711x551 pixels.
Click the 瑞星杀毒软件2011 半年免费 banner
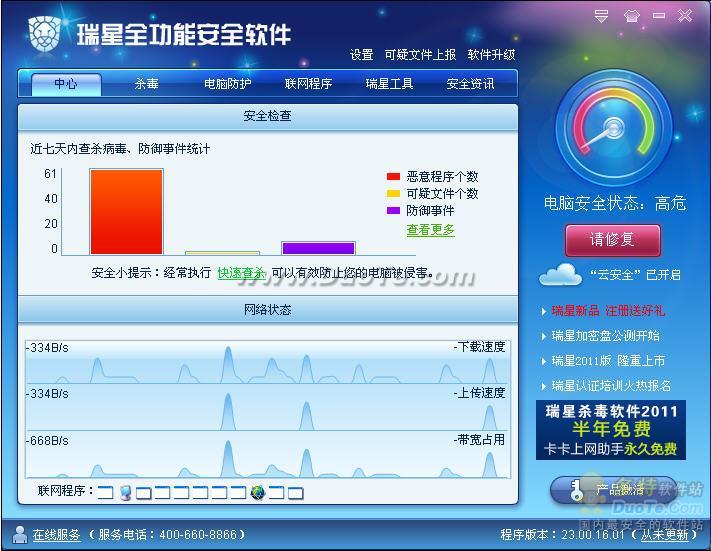point(611,430)
